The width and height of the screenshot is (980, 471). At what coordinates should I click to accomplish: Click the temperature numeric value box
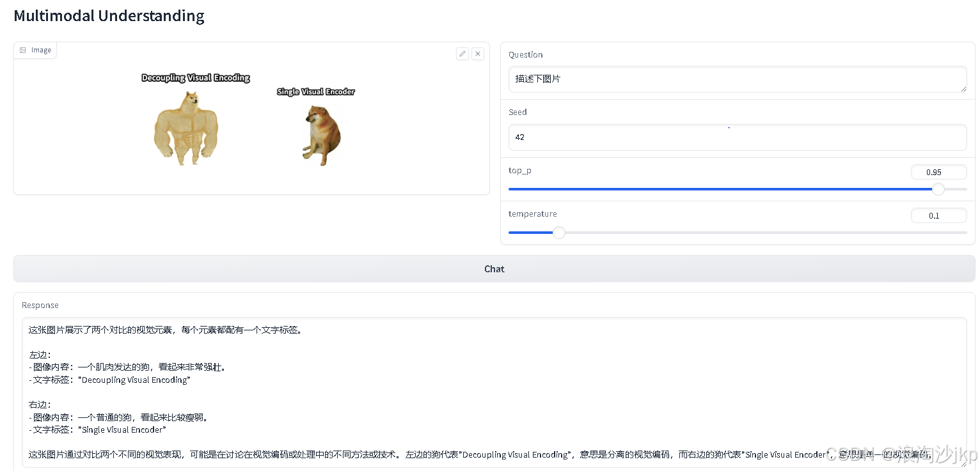(x=938, y=215)
